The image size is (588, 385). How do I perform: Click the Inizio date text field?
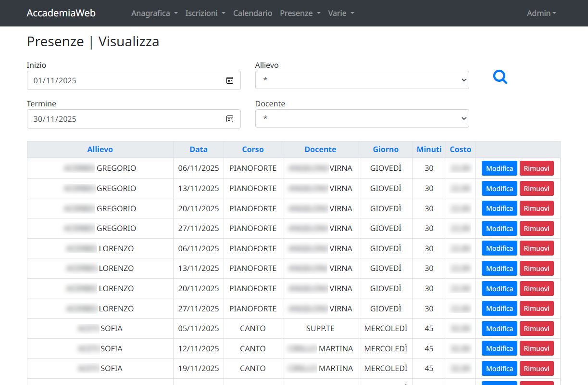point(120,80)
